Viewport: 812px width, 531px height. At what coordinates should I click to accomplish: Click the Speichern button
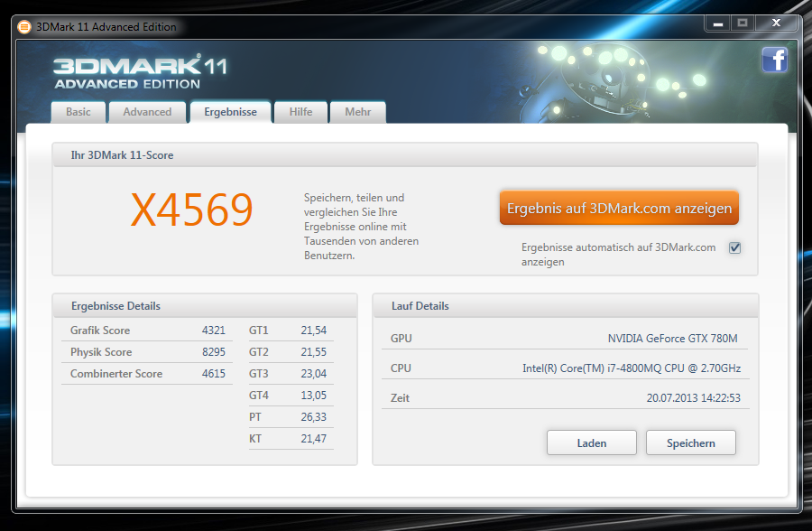click(690, 442)
